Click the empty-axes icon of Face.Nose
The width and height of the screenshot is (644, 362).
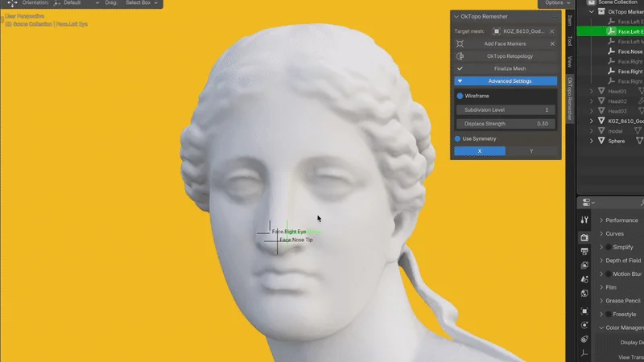tap(611, 51)
